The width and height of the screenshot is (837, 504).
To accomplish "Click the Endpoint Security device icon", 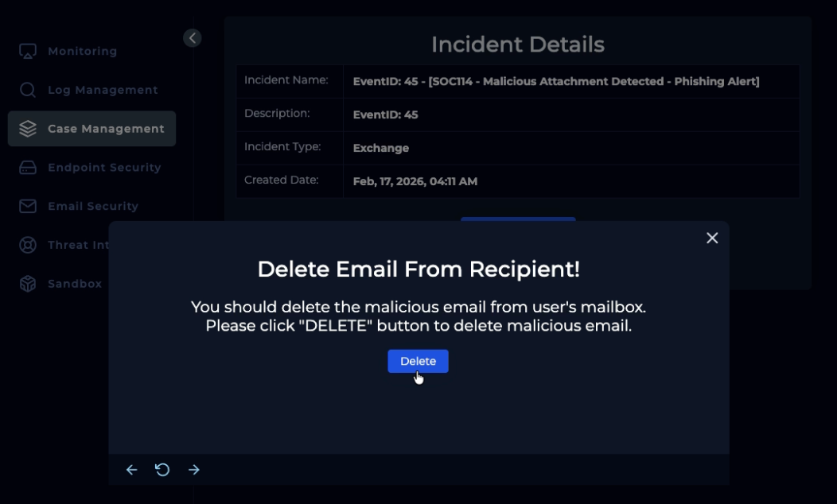I will (x=28, y=168).
